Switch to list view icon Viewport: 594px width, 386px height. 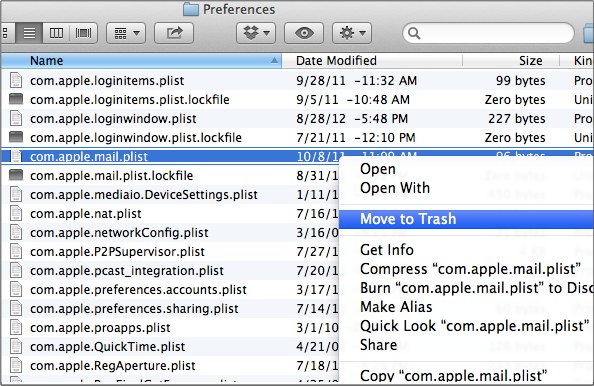tap(29, 33)
